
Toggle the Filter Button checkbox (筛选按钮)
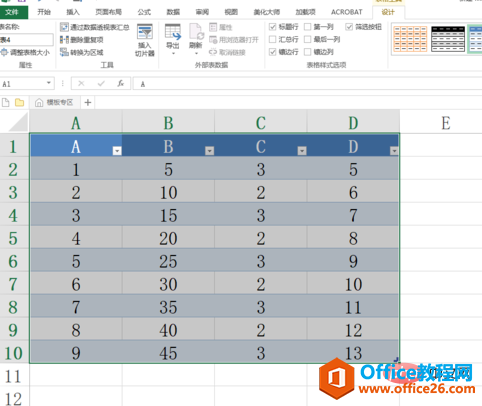(x=349, y=27)
